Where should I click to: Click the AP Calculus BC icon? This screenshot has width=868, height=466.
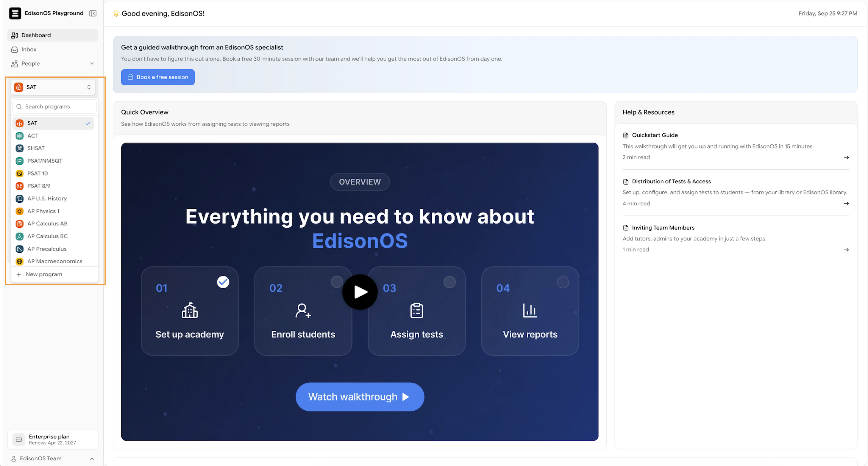tap(20, 236)
